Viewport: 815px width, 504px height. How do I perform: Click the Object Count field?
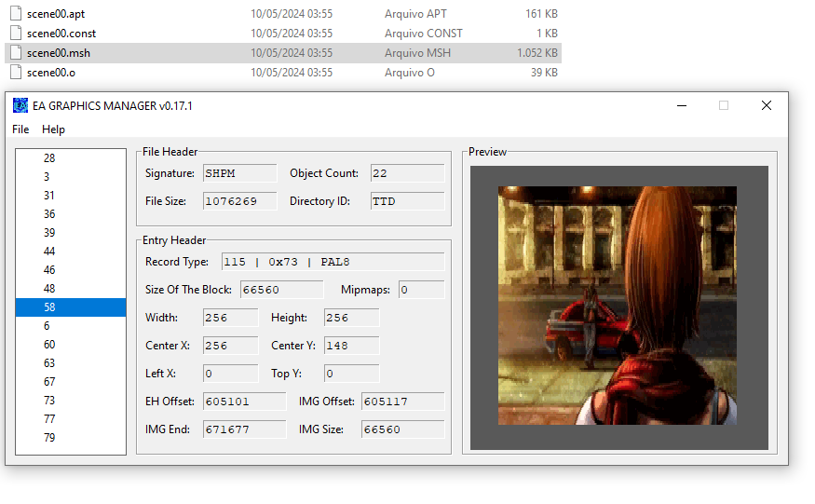(x=407, y=173)
